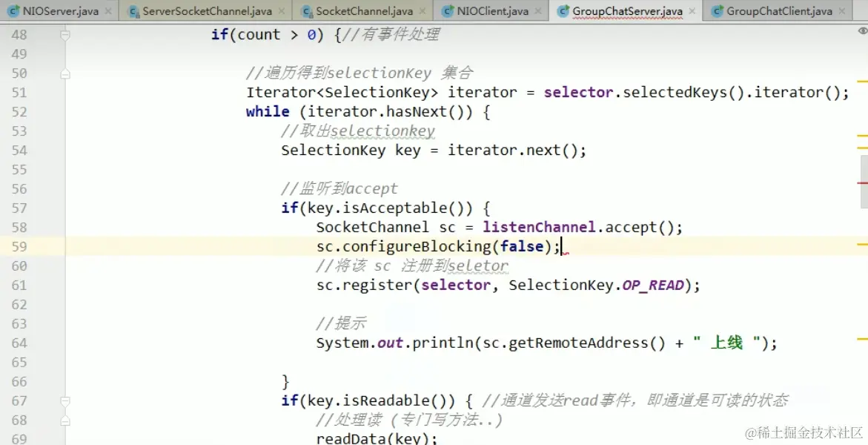Click the class icon on NIOClient.java tab
The height and width of the screenshot is (445, 868).
[448, 10]
